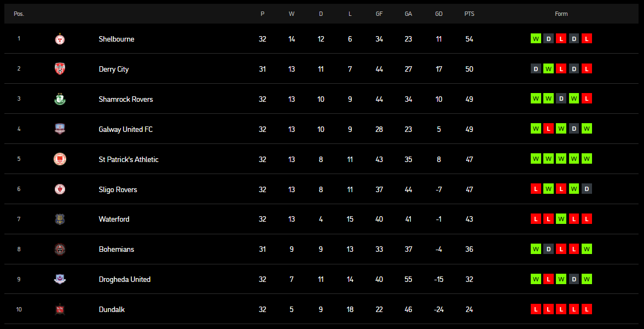Click the Dundalk club crest
Screen dimensions: 644x329
[x=60, y=309]
